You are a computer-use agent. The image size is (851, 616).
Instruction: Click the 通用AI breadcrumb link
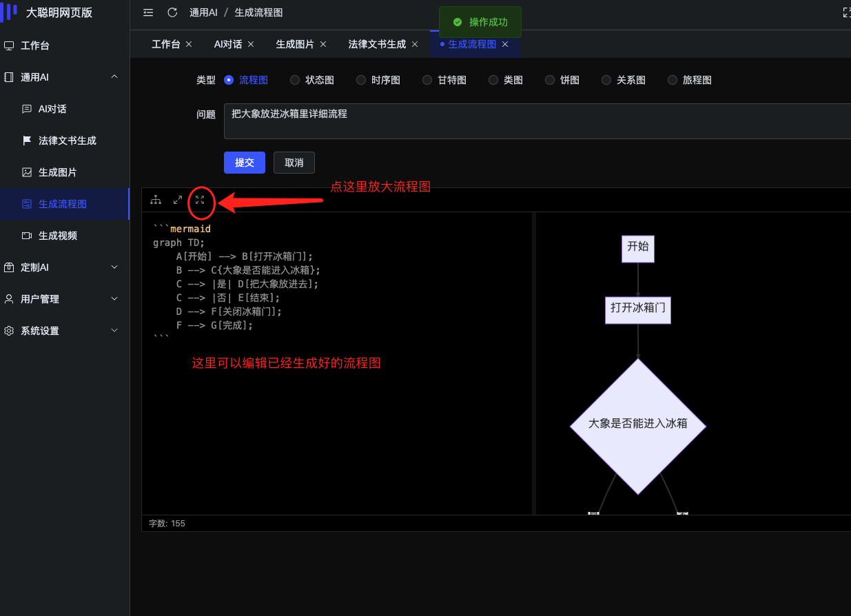pos(204,12)
